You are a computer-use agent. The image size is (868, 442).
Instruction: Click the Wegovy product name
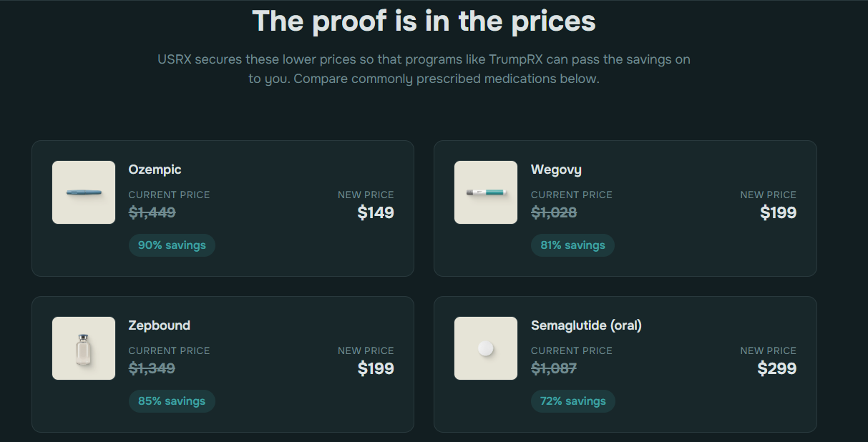point(556,170)
